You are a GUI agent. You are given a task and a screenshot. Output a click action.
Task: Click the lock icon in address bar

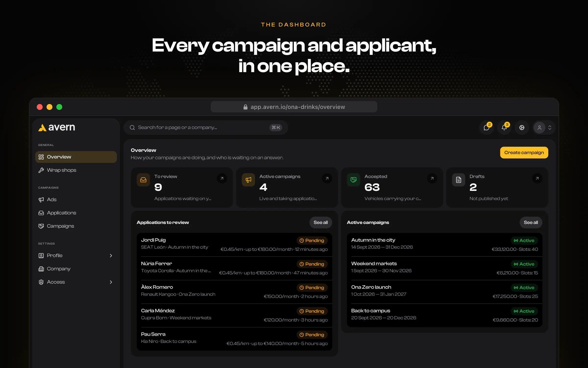[245, 107]
